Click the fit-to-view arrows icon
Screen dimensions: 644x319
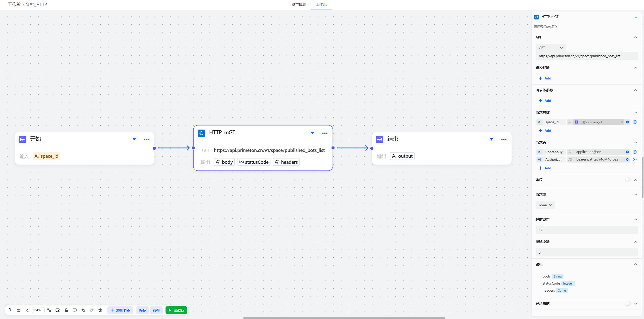49,310
